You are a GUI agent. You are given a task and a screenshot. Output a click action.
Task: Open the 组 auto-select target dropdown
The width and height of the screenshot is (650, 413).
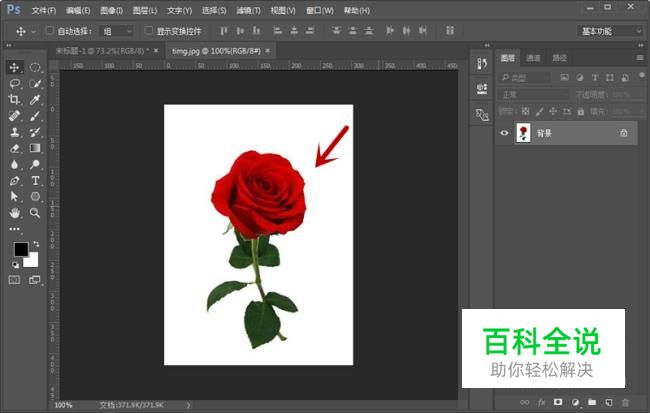(116, 31)
